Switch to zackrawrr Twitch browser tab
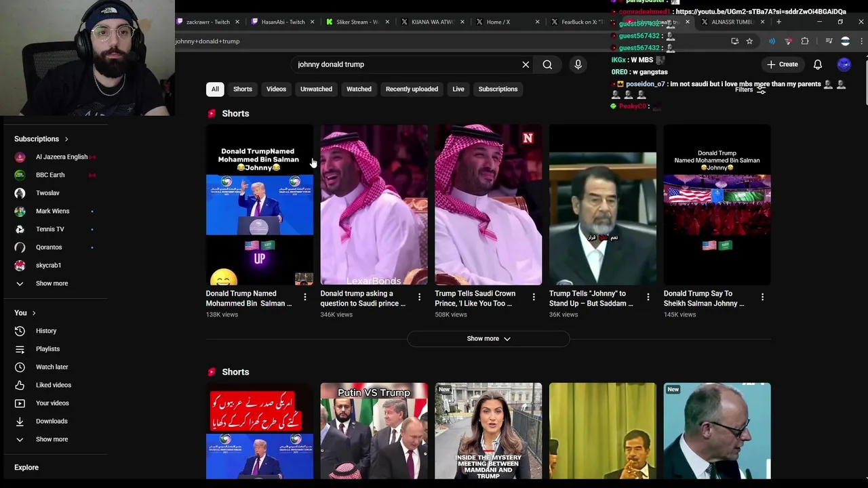This screenshot has width=868, height=488. click(x=208, y=22)
